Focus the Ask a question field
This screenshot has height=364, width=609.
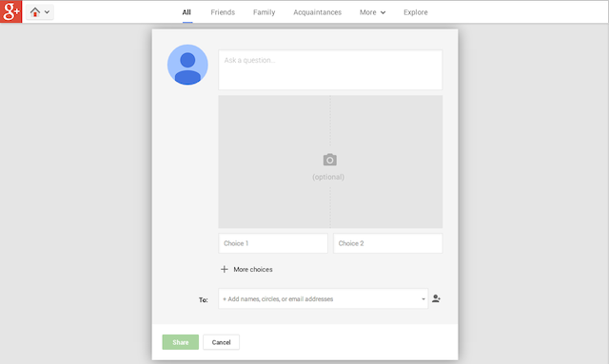click(x=330, y=69)
